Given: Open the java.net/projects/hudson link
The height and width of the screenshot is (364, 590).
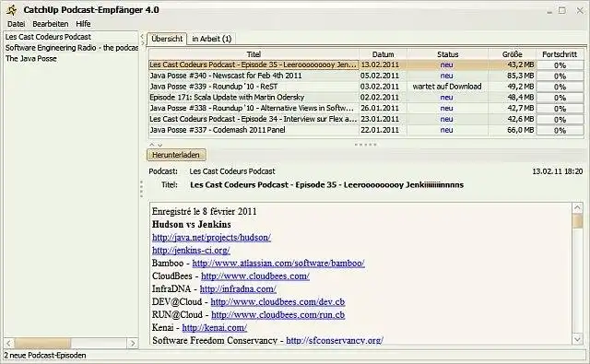Looking at the screenshot, I should tap(211, 237).
